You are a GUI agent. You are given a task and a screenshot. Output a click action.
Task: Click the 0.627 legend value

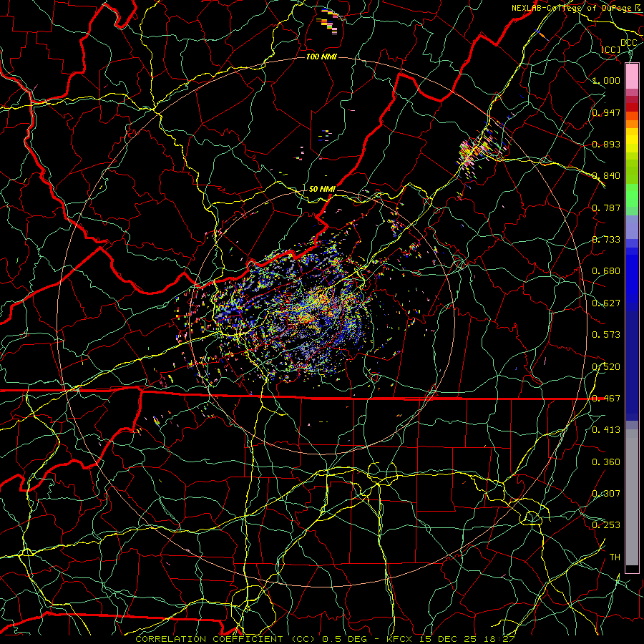click(x=606, y=303)
